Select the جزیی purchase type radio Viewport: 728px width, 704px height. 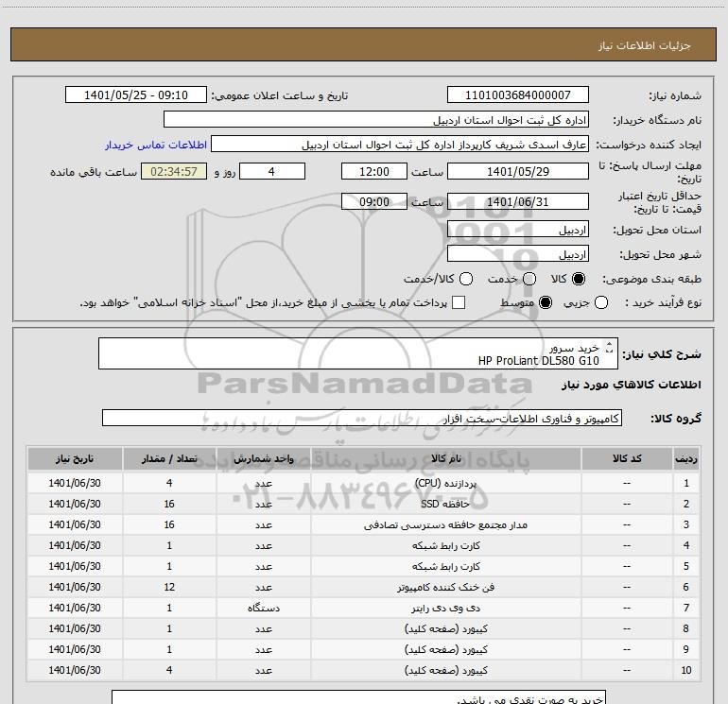coord(600,302)
